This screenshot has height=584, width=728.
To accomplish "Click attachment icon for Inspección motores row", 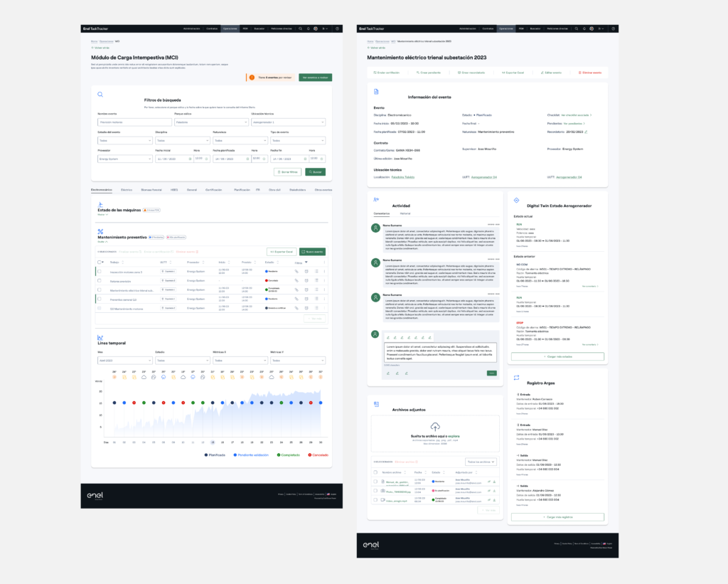I will coord(296,271).
